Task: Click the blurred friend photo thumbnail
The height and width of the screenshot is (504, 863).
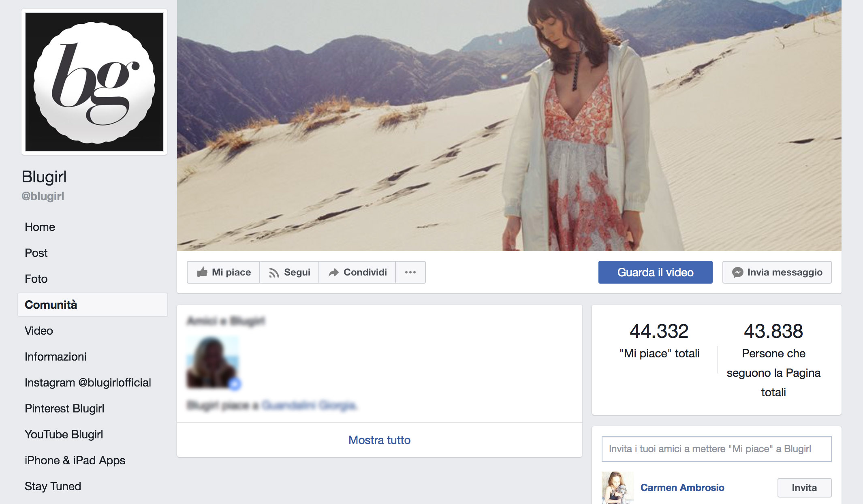Action: (212, 363)
